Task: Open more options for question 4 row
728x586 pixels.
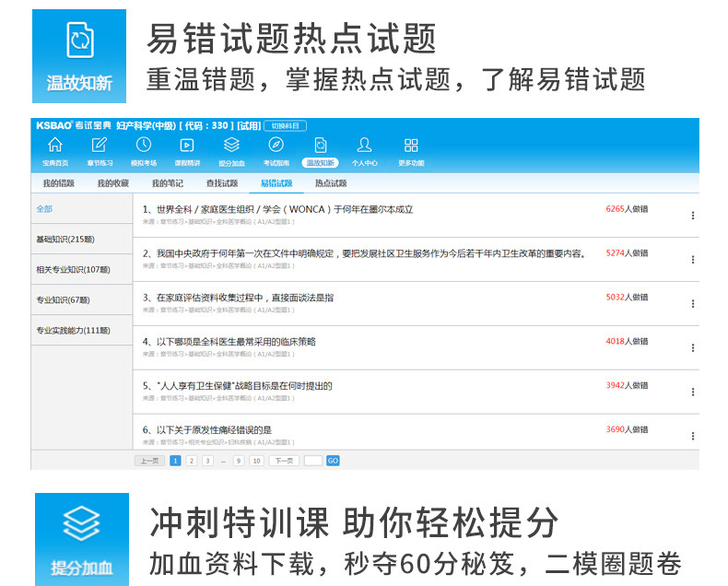Action: (x=693, y=347)
